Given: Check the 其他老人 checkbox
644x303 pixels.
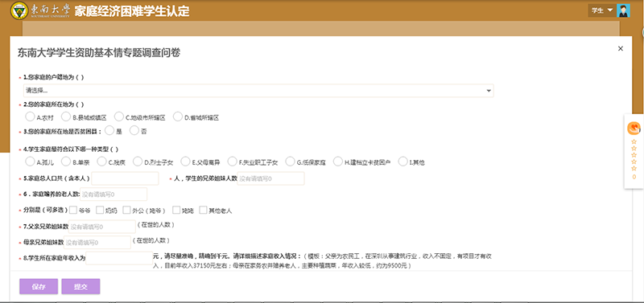Looking at the screenshot, I should 203,210.
